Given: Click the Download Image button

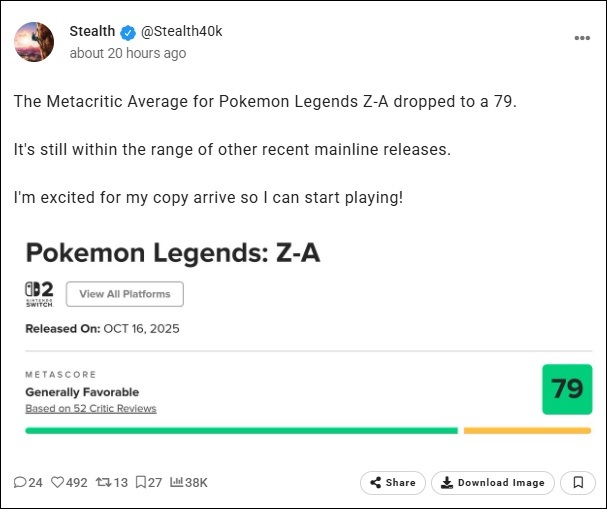Looking at the screenshot, I should click(494, 483).
